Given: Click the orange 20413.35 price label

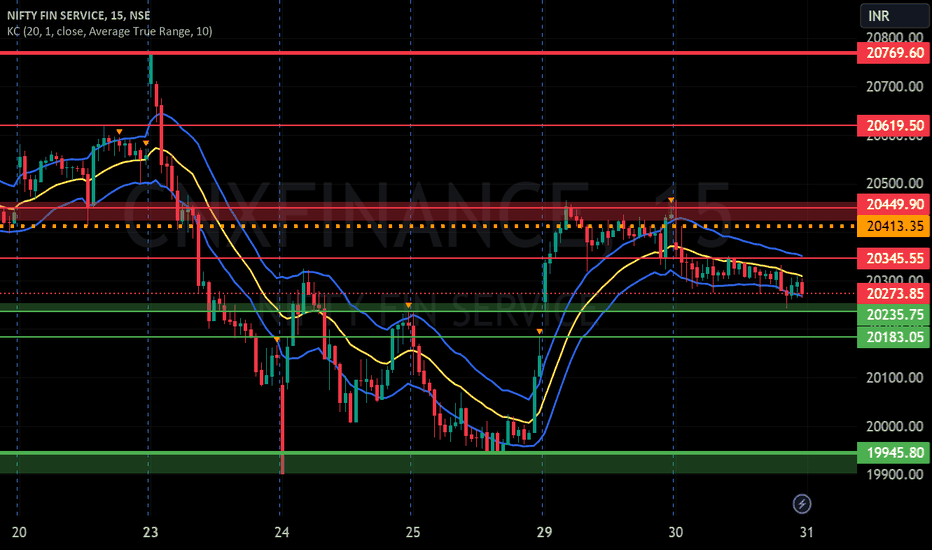Looking at the screenshot, I should (894, 226).
